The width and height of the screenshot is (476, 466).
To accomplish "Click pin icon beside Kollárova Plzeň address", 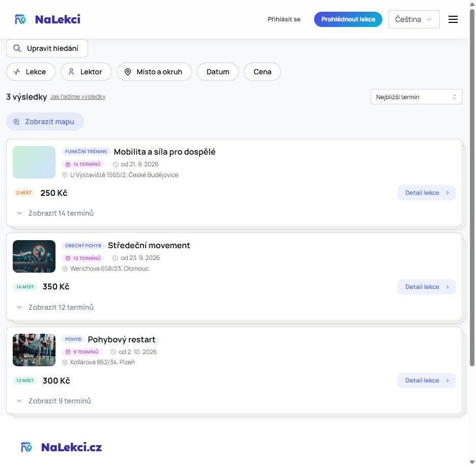I will click(x=65, y=362).
